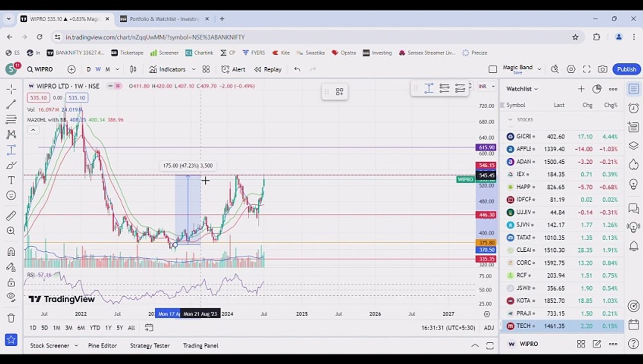Switch to Portfolio & Watchlist browser tab

point(164,19)
